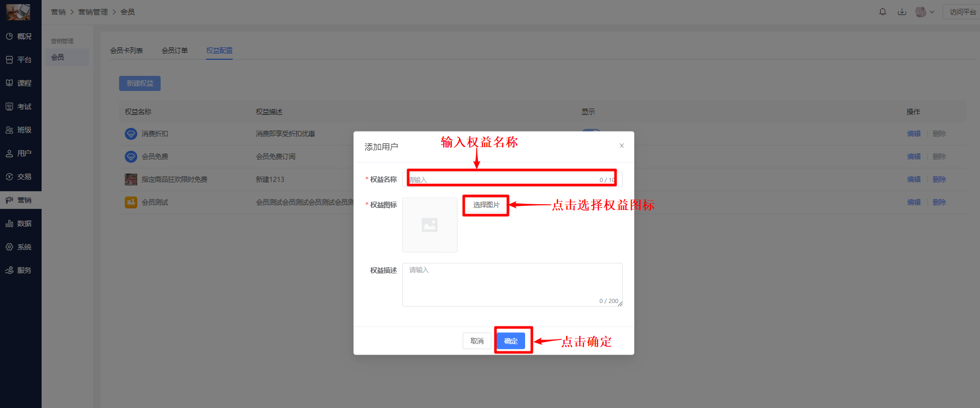Close the 添加用户 dialog
The image size is (980, 408).
tap(621, 146)
